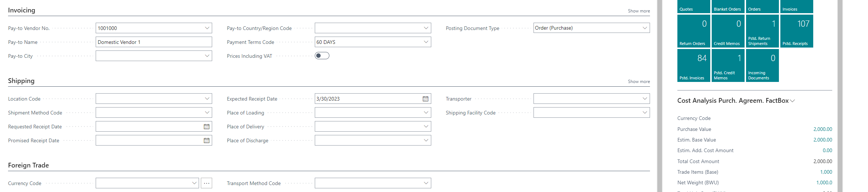Image resolution: width=868 pixels, height=192 pixels.
Task: Open Requested Receipt Date calendar picker
Action: pyautogui.click(x=207, y=127)
